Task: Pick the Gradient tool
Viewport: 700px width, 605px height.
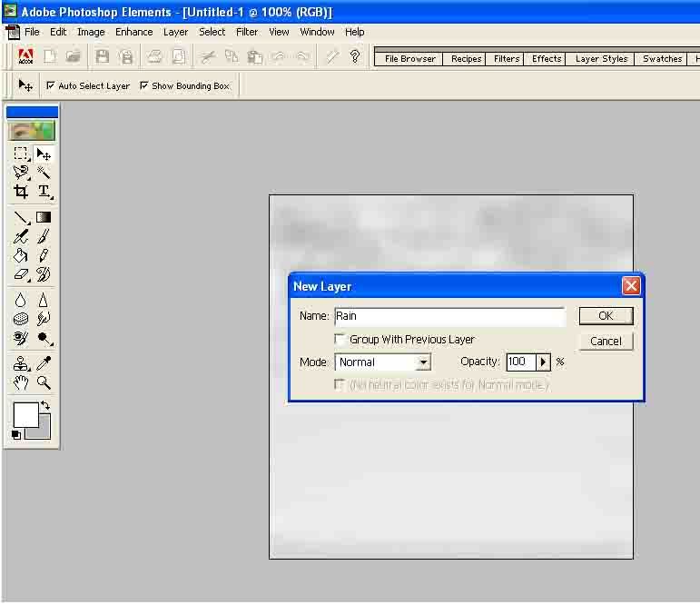Action: point(43,218)
